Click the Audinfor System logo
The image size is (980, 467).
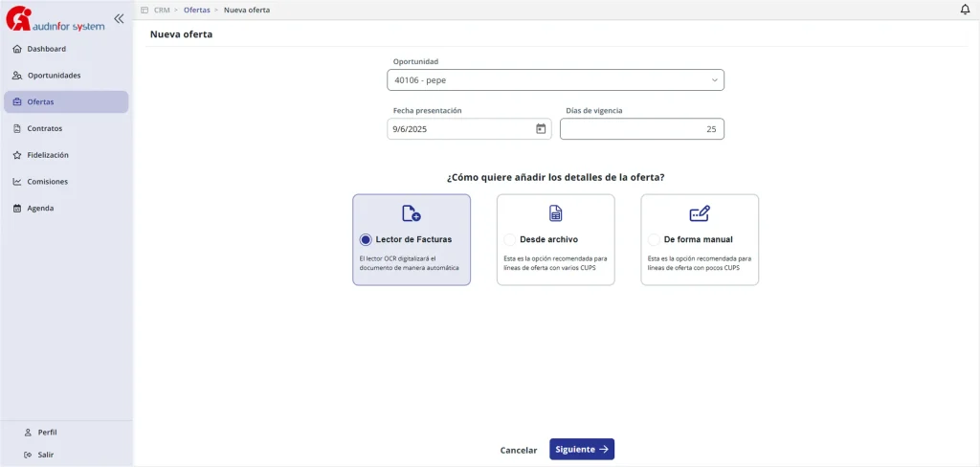click(54, 21)
